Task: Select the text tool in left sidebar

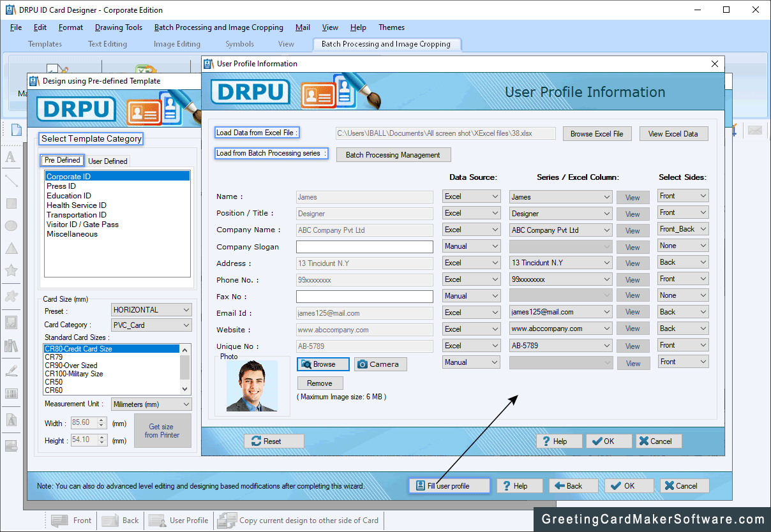Action: click(11, 157)
